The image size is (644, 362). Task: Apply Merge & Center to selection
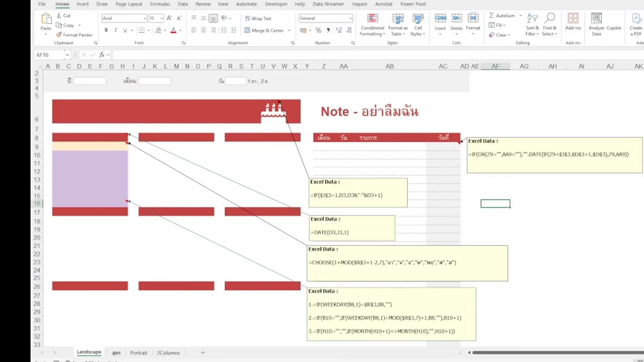pos(265,30)
